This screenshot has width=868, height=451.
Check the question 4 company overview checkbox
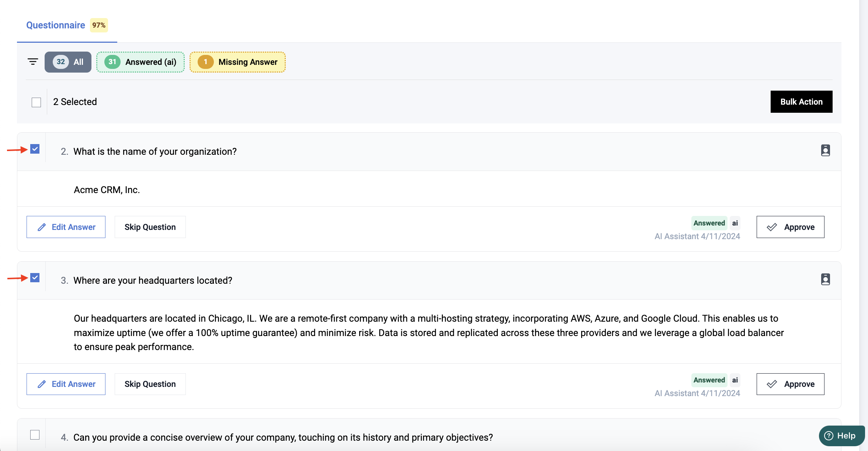click(35, 435)
